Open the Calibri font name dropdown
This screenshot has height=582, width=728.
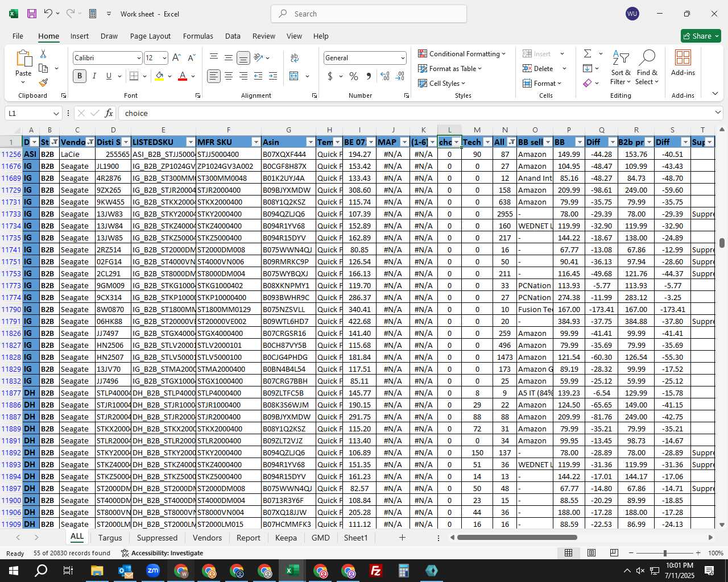138,58
